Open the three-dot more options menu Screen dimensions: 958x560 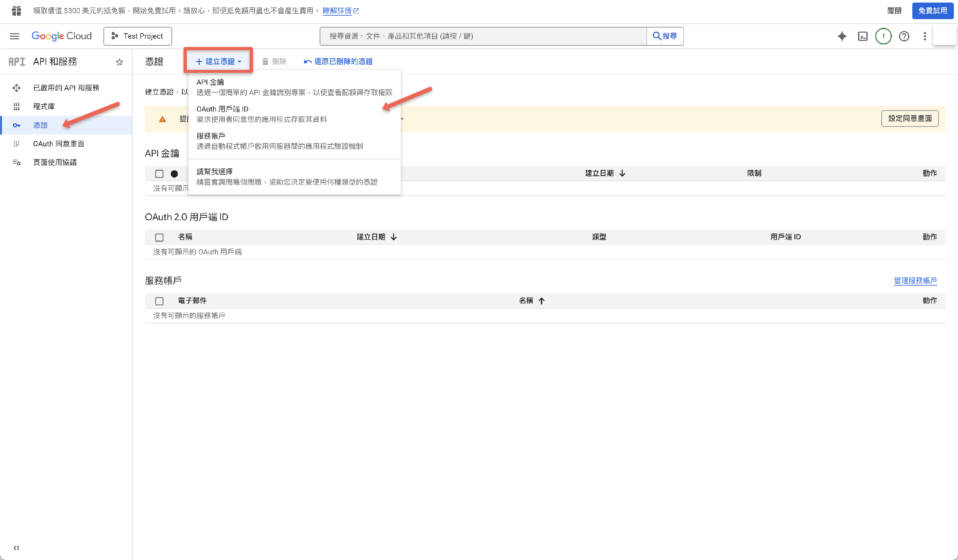point(924,36)
